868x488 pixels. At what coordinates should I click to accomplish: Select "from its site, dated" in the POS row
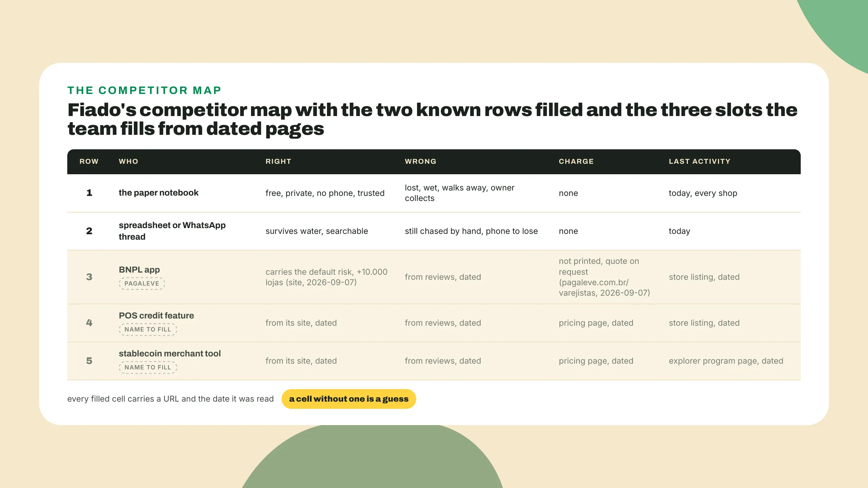(301, 323)
